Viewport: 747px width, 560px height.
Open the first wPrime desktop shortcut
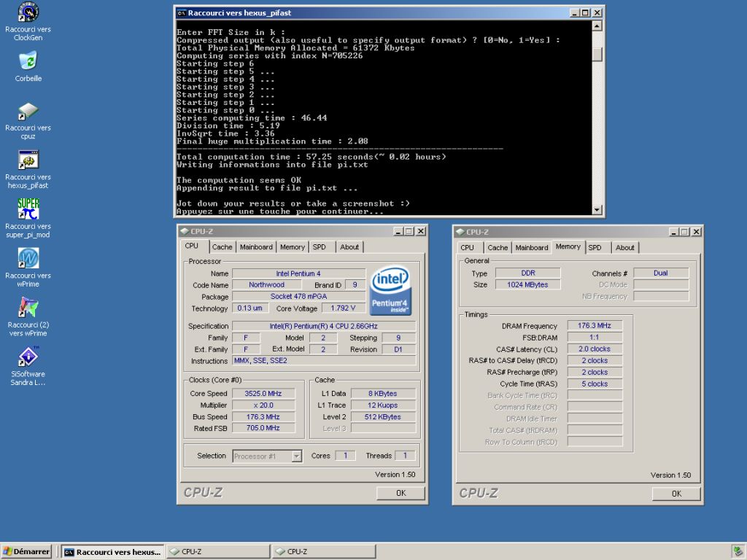28,268
